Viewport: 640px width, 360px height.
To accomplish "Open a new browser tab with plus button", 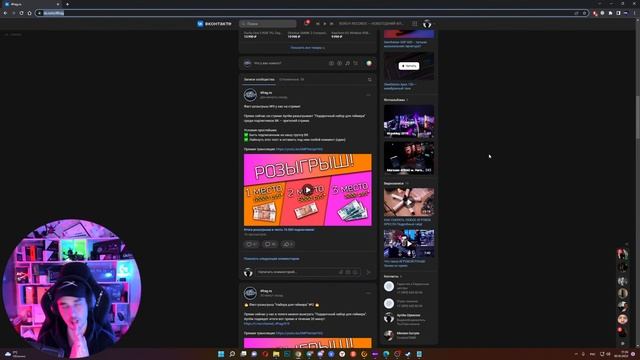I will (67, 4).
